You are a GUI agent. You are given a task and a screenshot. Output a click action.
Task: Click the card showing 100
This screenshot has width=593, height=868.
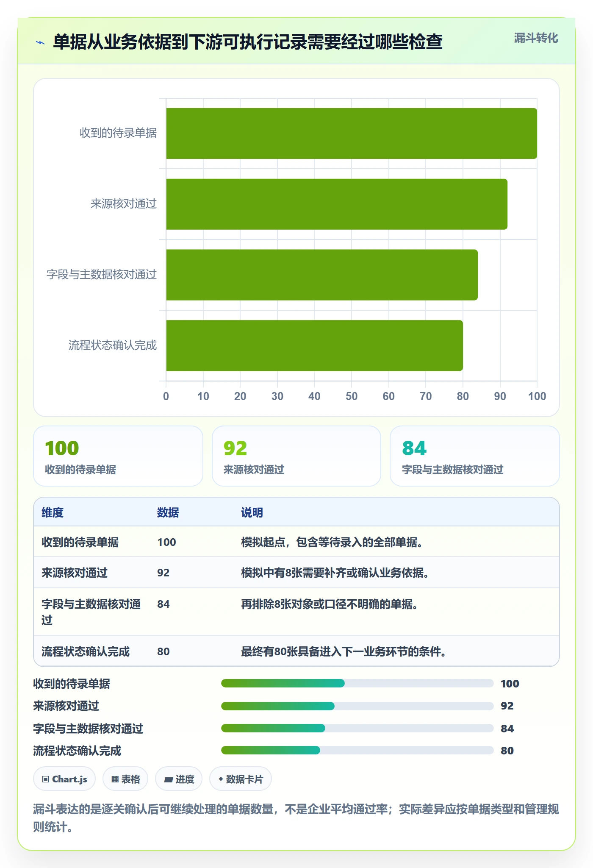(x=118, y=456)
